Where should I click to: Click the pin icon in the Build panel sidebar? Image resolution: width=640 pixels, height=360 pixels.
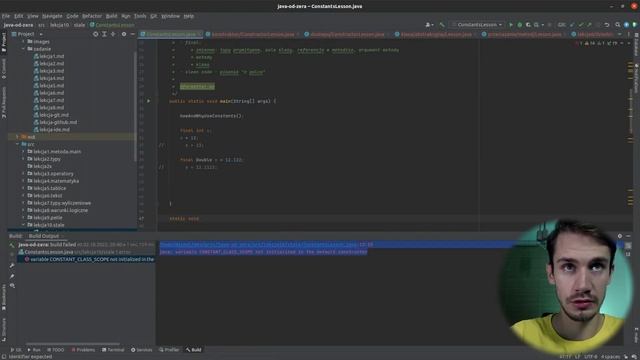point(12,276)
